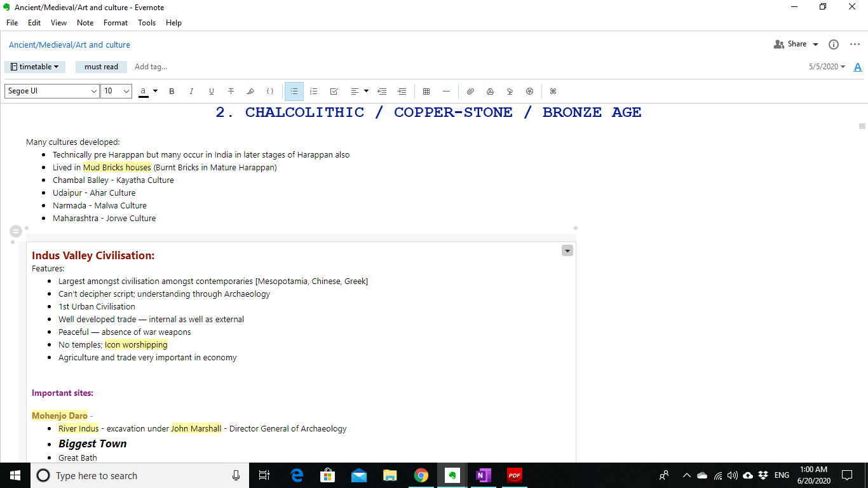This screenshot has width=868, height=488.
Task: Toggle the bulleted list button
Action: (x=294, y=91)
